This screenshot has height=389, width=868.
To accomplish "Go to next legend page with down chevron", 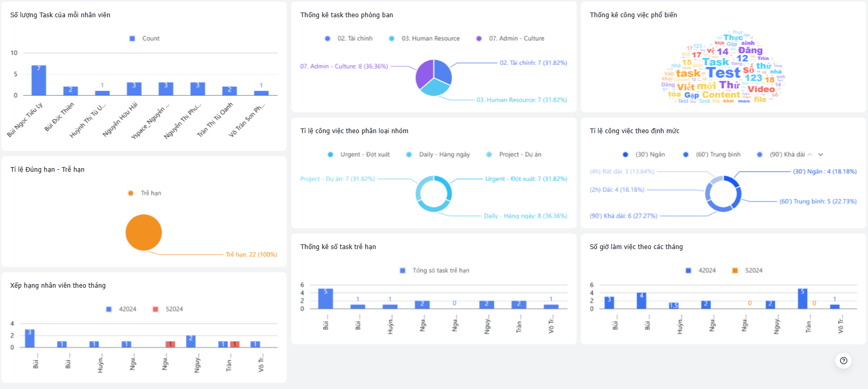I will pos(820,155).
